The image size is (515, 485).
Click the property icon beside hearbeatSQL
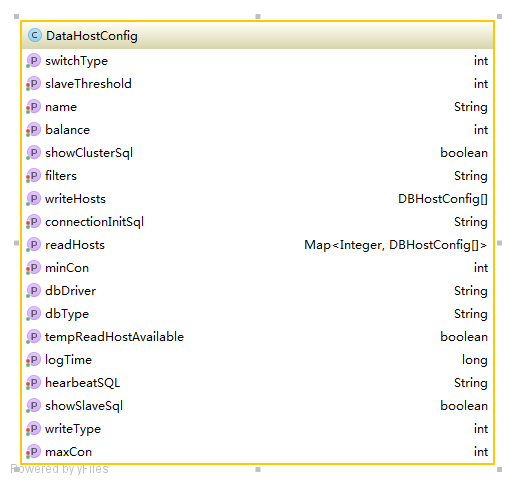pyautogui.click(x=33, y=383)
